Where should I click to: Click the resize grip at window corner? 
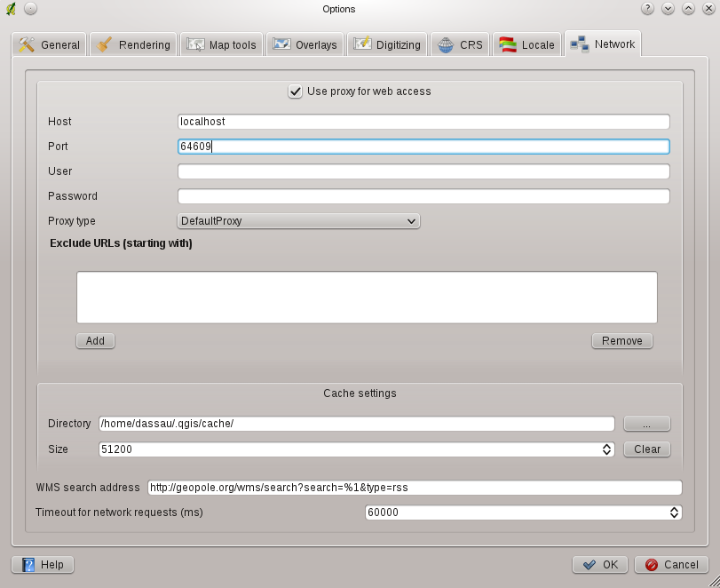point(714,582)
